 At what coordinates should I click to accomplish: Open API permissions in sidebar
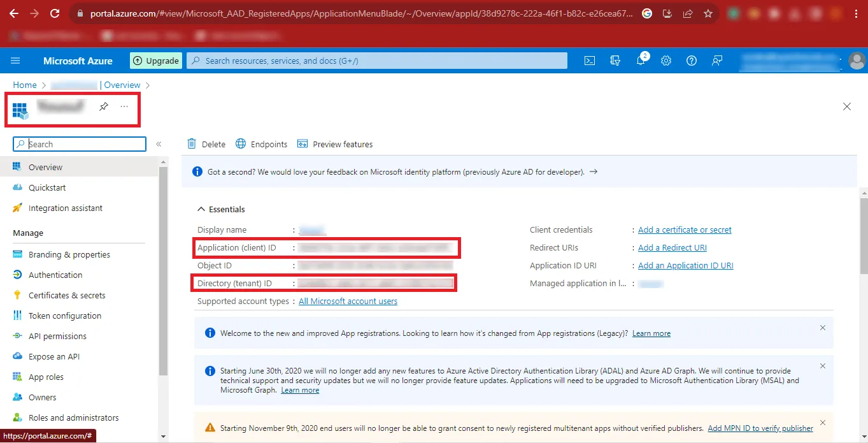tap(57, 336)
